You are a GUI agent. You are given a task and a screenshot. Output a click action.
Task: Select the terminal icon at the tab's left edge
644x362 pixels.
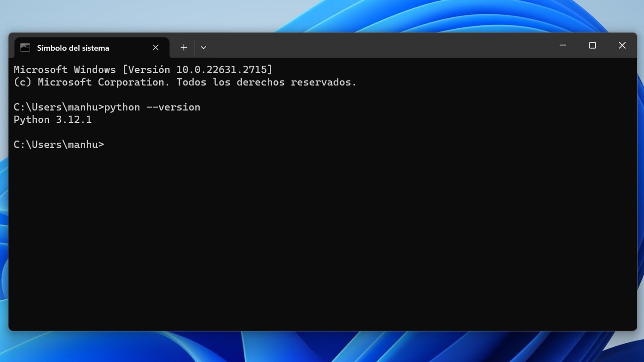[25, 48]
